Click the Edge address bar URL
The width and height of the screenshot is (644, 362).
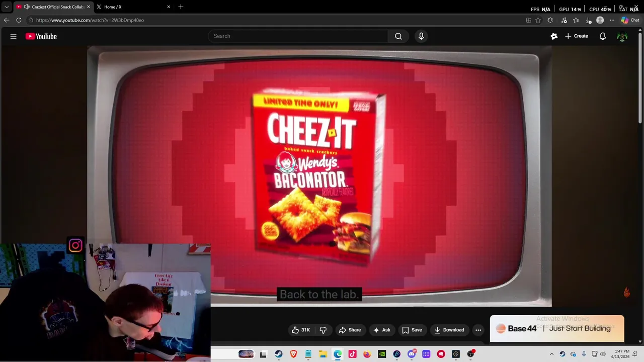click(x=90, y=20)
